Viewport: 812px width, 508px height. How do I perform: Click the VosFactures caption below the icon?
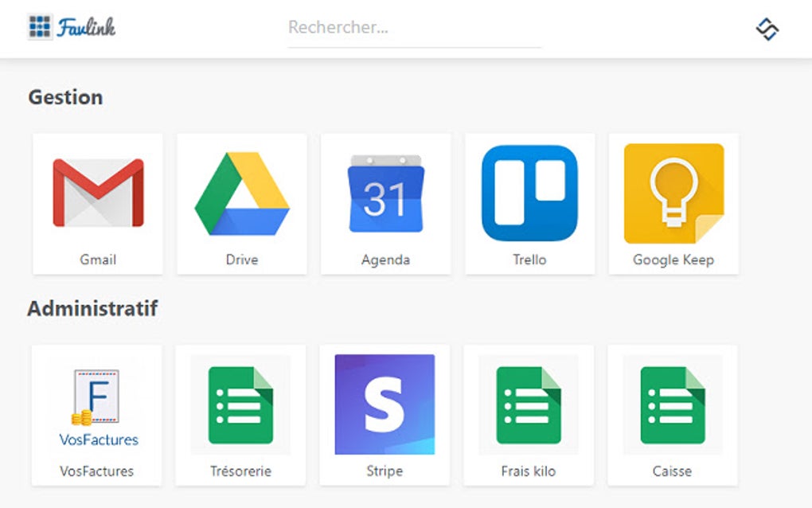pos(97,471)
